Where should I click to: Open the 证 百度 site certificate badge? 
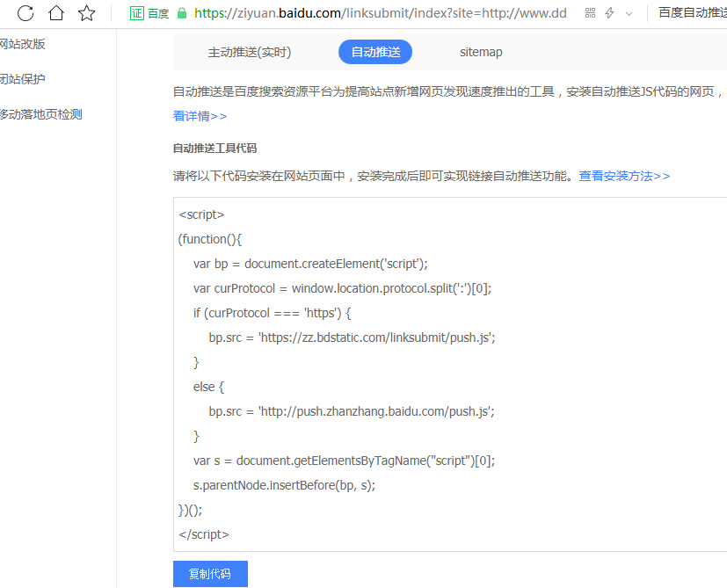click(149, 13)
